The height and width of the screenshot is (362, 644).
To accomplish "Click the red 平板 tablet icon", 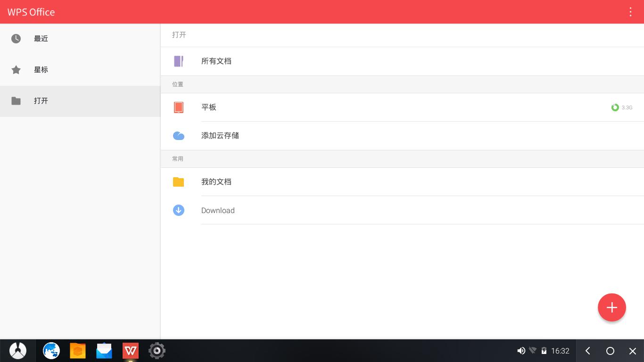I will tap(179, 107).
